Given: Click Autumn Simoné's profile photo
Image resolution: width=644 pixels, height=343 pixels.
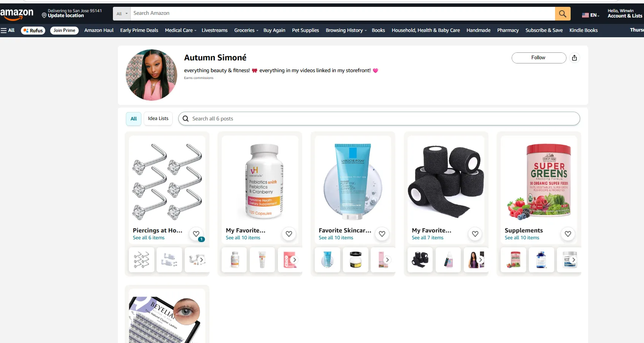Looking at the screenshot, I should [152, 75].
